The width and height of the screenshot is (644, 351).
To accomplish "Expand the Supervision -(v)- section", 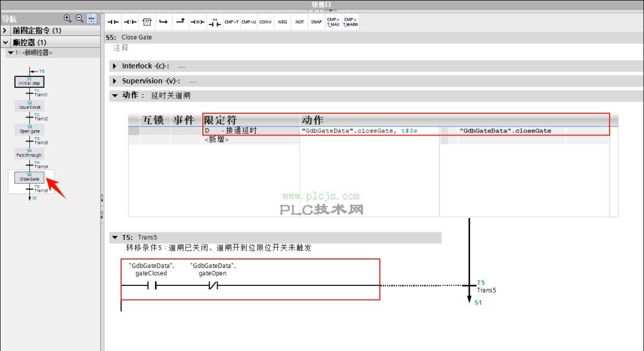I will click(x=114, y=81).
